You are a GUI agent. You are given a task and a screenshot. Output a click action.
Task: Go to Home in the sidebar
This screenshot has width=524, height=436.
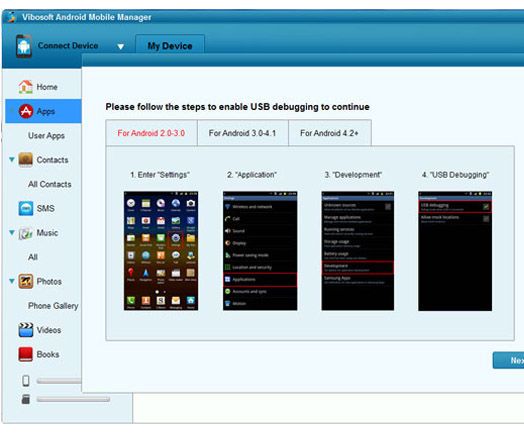coord(47,87)
